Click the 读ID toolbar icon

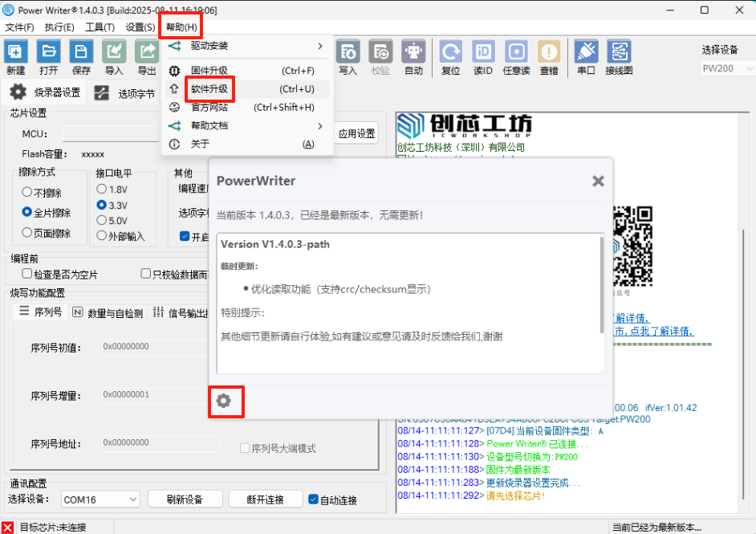[x=483, y=51]
